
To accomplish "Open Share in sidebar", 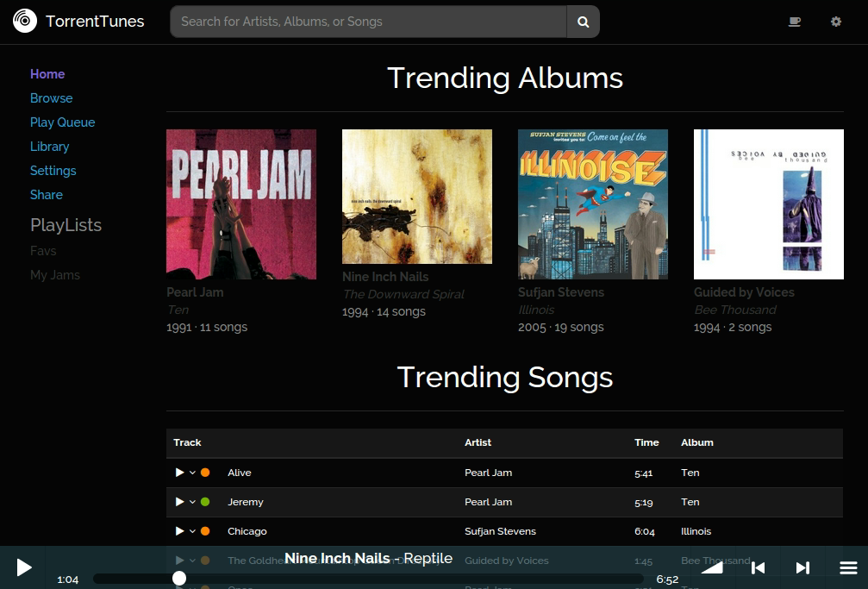I will pos(47,195).
